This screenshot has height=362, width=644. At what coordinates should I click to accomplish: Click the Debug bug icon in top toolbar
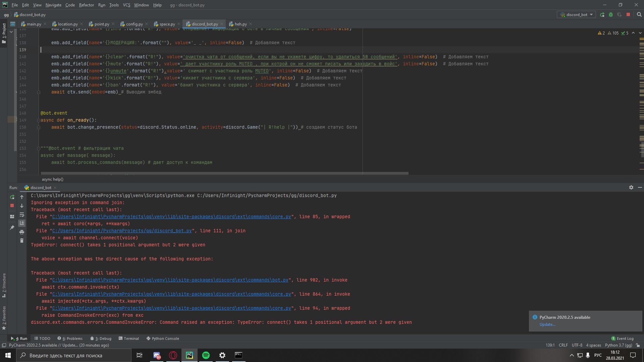(x=610, y=15)
